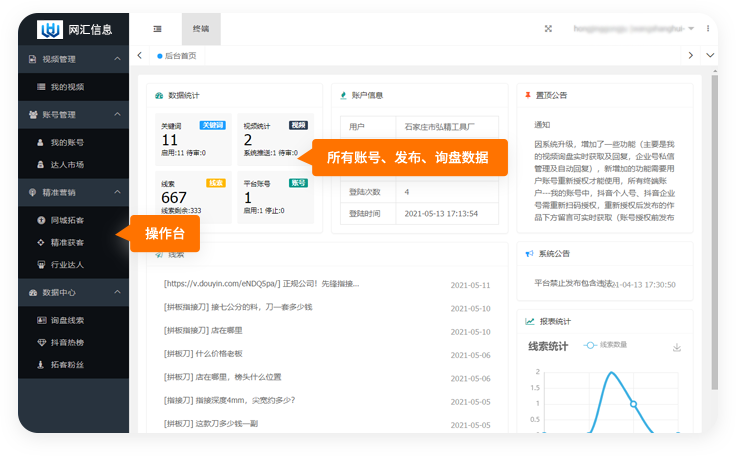Click login time 2021-05-13 17:13:54

pyautogui.click(x=441, y=214)
